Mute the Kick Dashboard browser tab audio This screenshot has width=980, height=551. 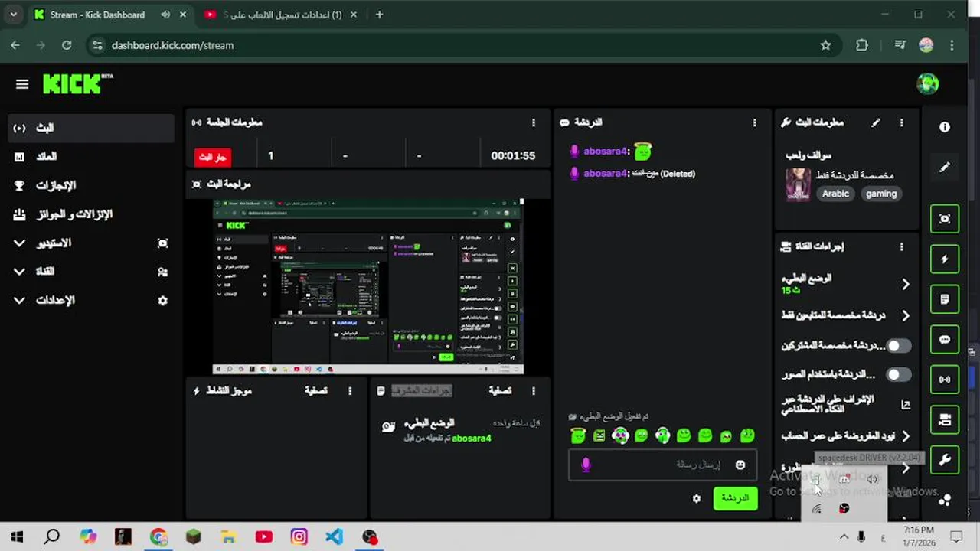click(x=166, y=15)
